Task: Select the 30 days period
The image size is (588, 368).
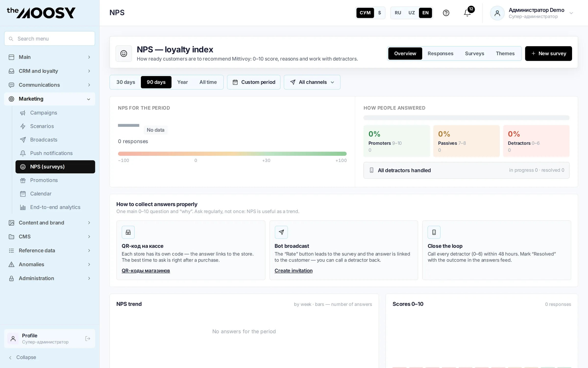Action: tap(126, 82)
